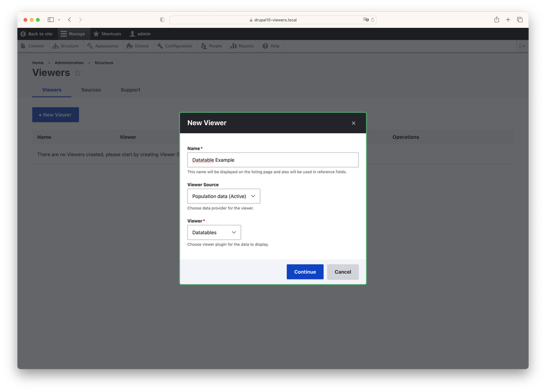Show the tab overview icon
The image size is (546, 392).
pos(520,20)
